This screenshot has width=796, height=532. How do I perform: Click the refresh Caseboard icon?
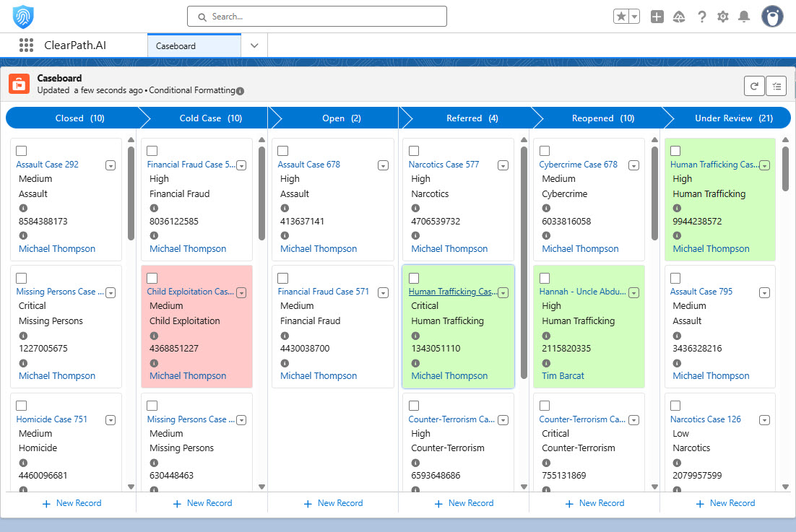click(754, 86)
